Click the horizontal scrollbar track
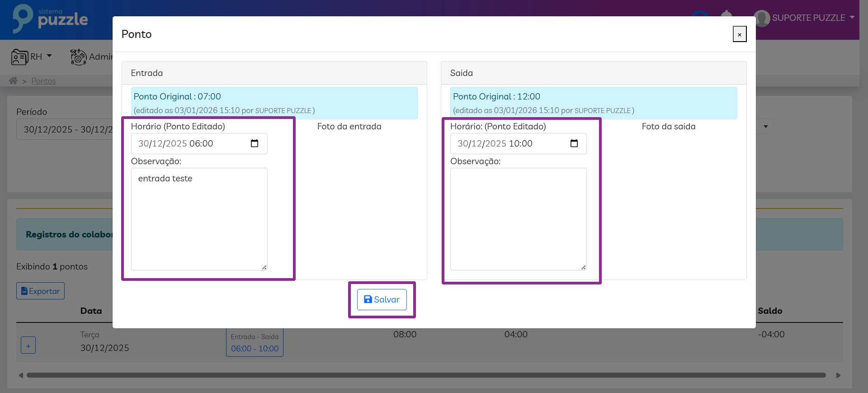868x393 pixels. point(426,375)
